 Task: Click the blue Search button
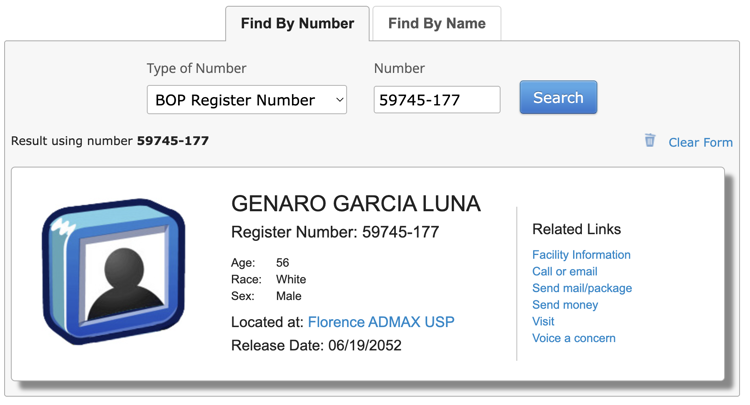point(558,98)
